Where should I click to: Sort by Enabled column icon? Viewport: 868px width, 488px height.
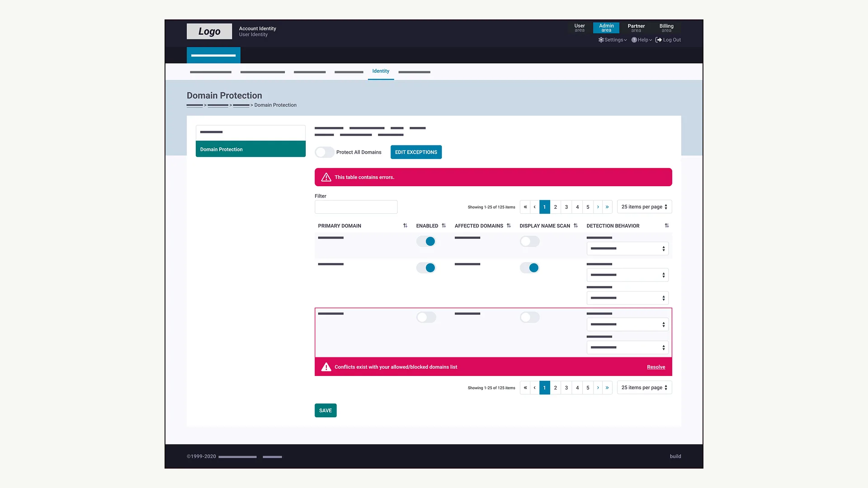coord(443,225)
